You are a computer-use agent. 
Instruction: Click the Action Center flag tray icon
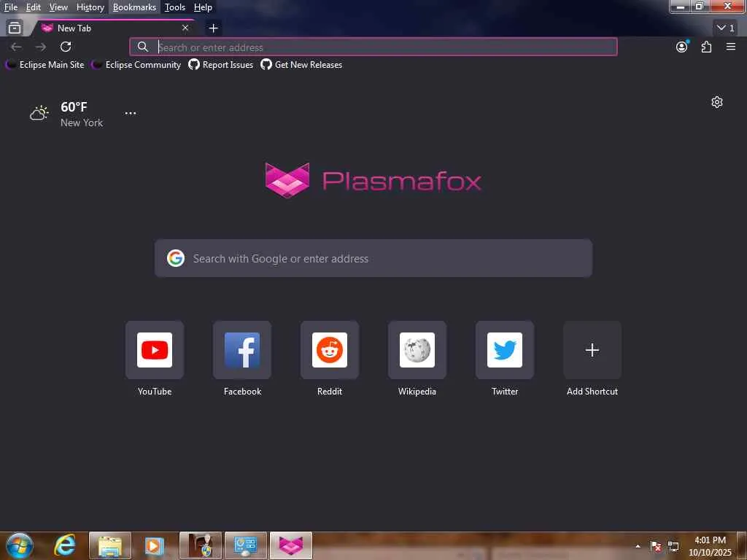pyautogui.click(x=656, y=546)
